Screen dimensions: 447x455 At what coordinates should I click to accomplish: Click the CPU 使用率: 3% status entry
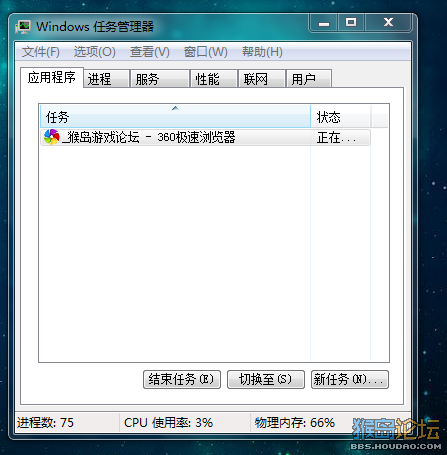[x=168, y=423]
